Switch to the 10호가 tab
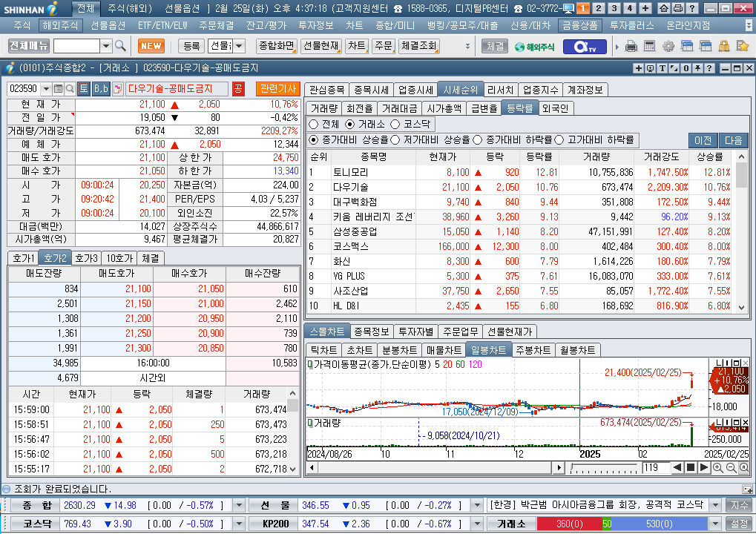 click(x=119, y=258)
